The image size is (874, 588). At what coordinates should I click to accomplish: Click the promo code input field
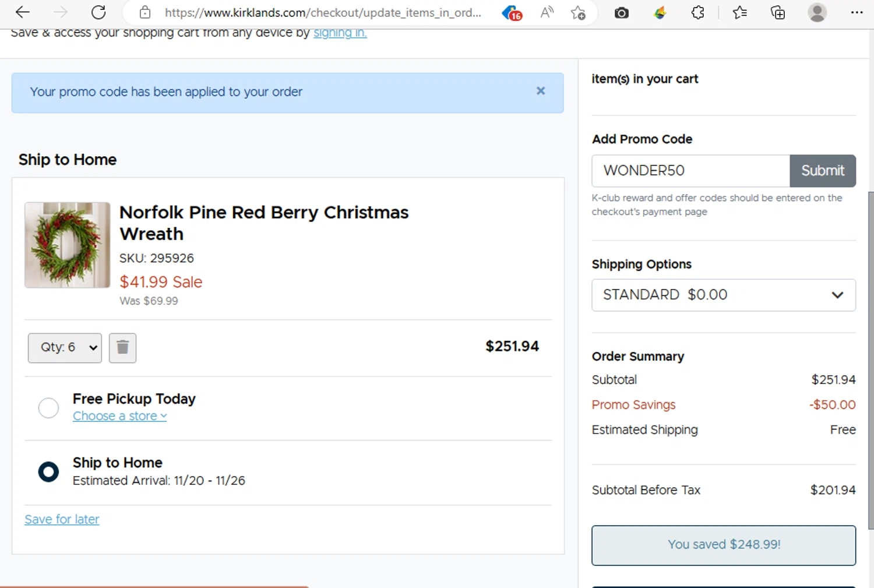(690, 171)
